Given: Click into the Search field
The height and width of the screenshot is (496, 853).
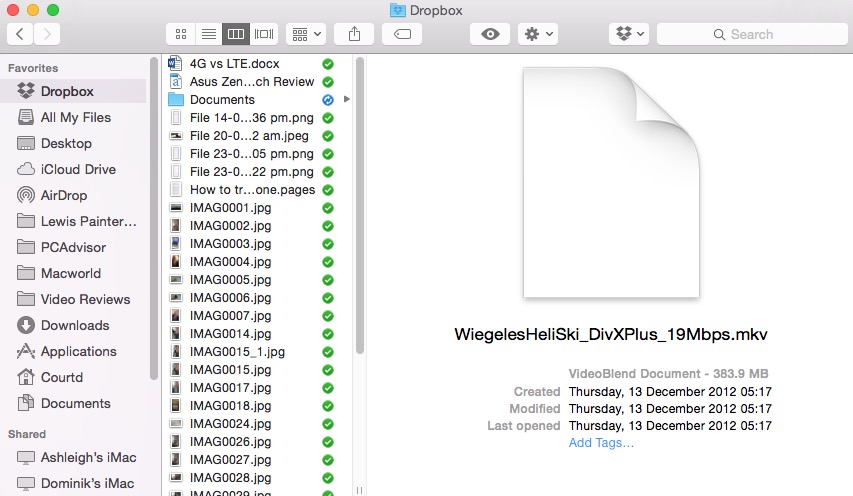Looking at the screenshot, I should tap(752, 34).
